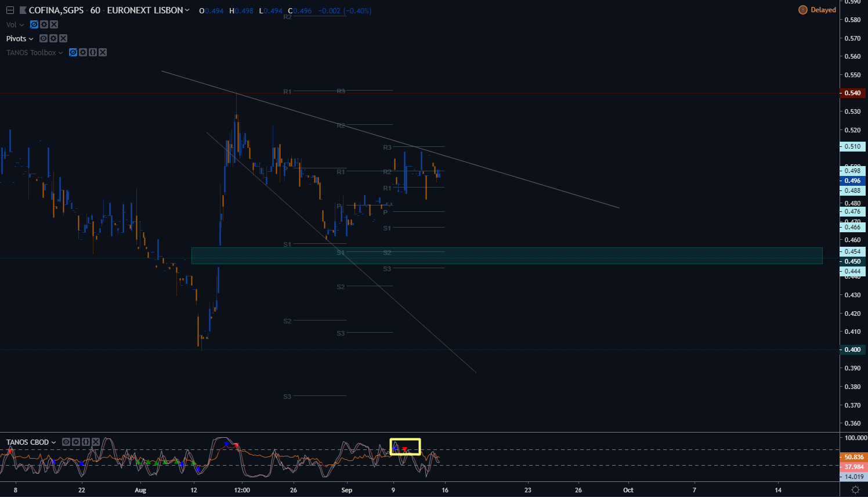Click the change value −0.002 (−0.40%)
Image resolution: width=868 pixels, height=497 pixels.
pos(345,10)
